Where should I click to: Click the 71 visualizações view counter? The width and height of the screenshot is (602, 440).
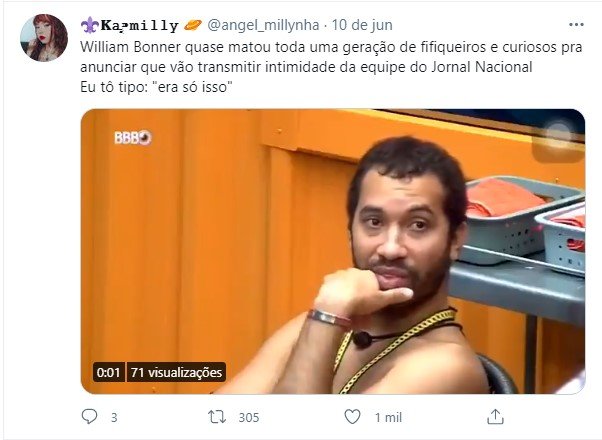pyautogui.click(x=176, y=372)
